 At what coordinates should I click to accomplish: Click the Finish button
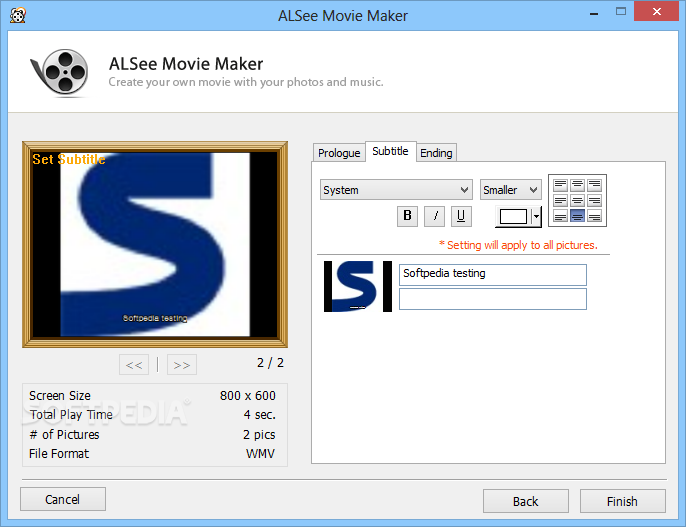pyautogui.click(x=623, y=501)
